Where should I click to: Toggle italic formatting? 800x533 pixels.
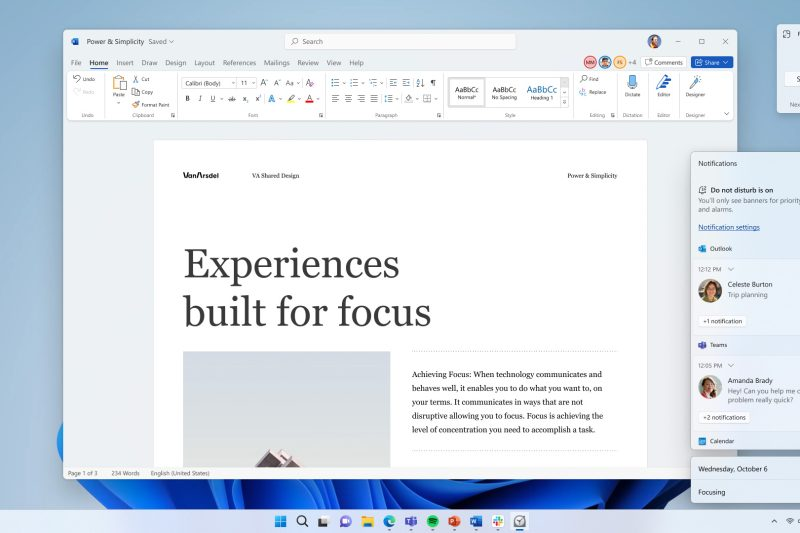pyautogui.click(x=200, y=99)
